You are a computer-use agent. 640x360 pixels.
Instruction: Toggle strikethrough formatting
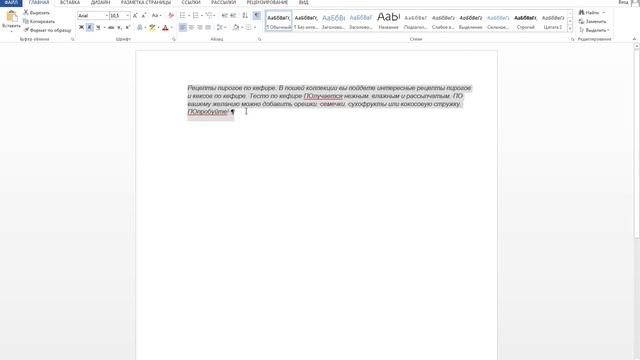[111, 27]
